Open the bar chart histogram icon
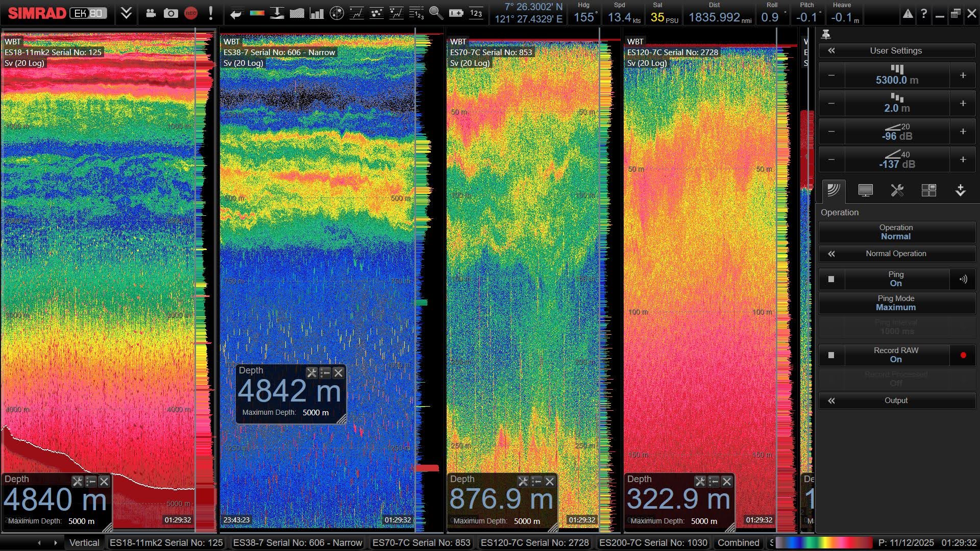Screen dimensions: 980x551 pyautogui.click(x=317, y=14)
